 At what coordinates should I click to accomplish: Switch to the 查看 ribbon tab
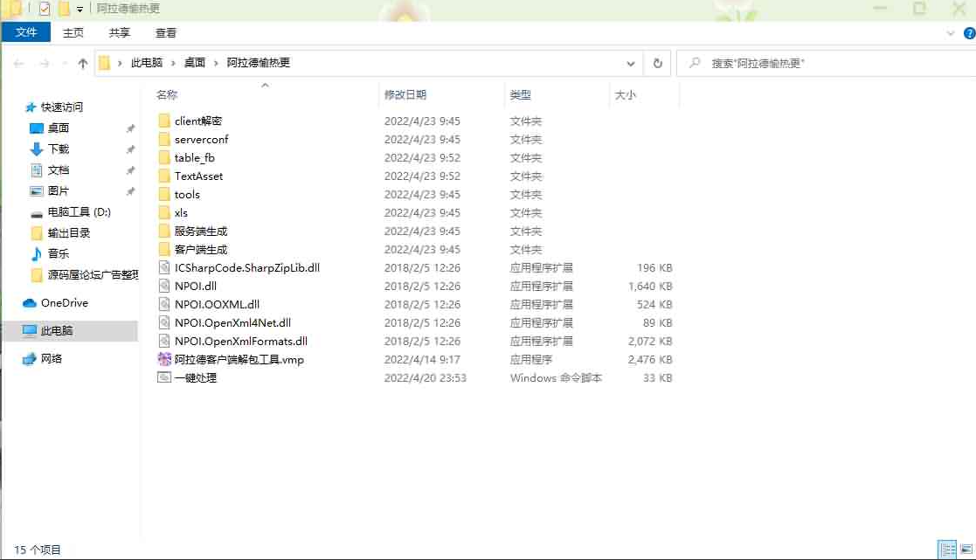tap(166, 32)
